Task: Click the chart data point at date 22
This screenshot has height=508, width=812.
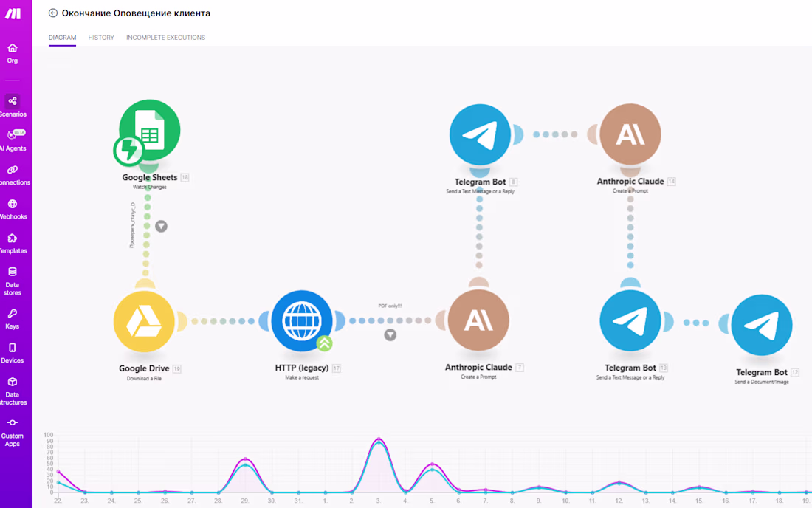Action: (x=58, y=472)
